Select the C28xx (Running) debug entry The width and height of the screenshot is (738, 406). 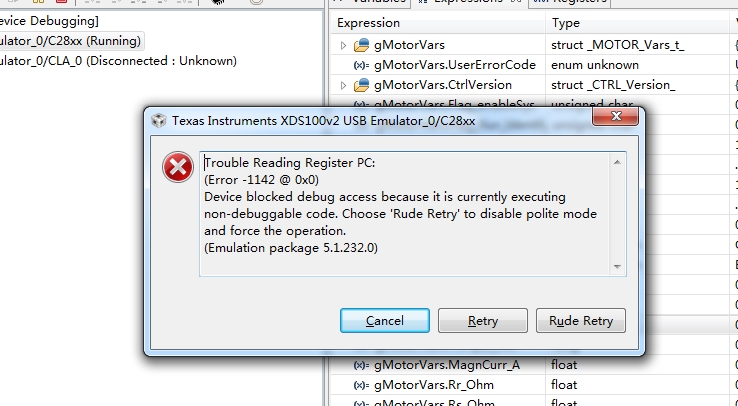pyautogui.click(x=71, y=41)
